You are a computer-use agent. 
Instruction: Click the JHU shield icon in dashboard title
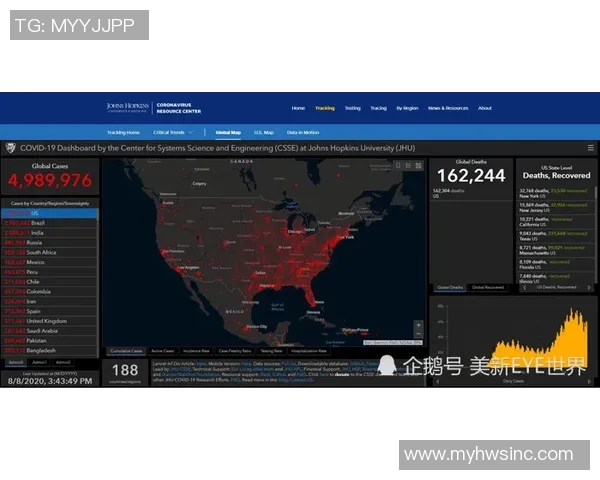click(x=10, y=147)
